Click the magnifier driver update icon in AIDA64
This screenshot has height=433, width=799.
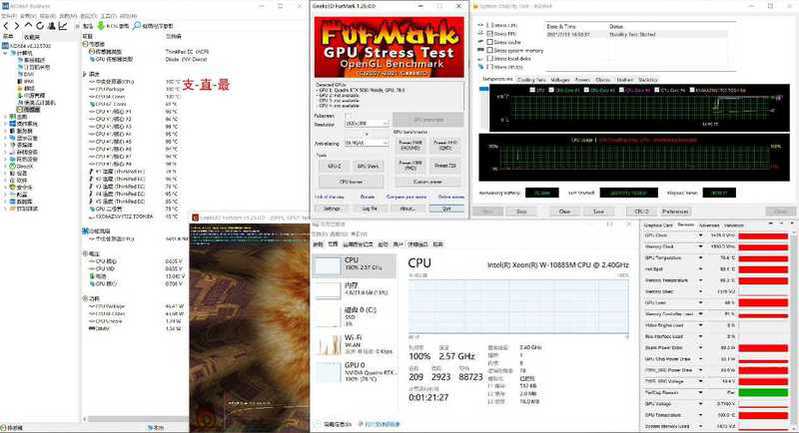click(137, 25)
